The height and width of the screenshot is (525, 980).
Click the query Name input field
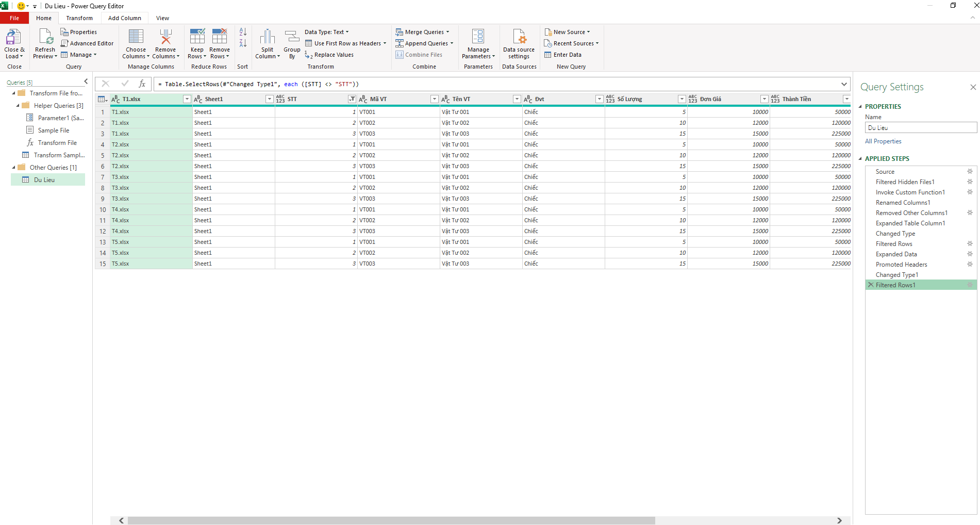[920, 128]
